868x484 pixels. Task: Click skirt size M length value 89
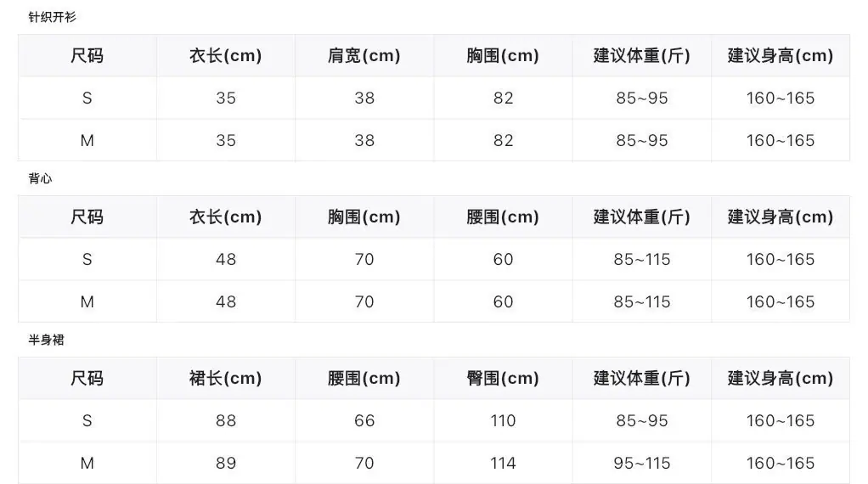226,464
